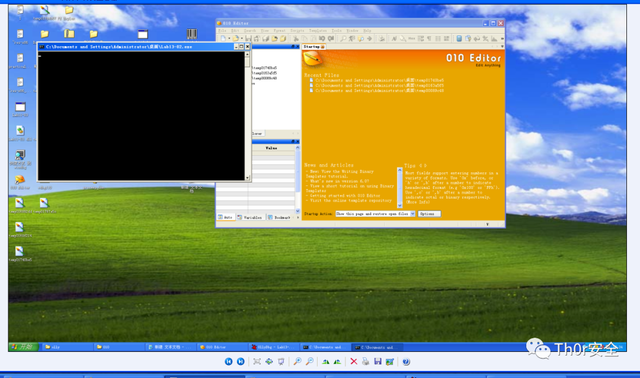Switch to OllyDbg taskbar button
Screen dimensions: 640x378
coord(274,347)
